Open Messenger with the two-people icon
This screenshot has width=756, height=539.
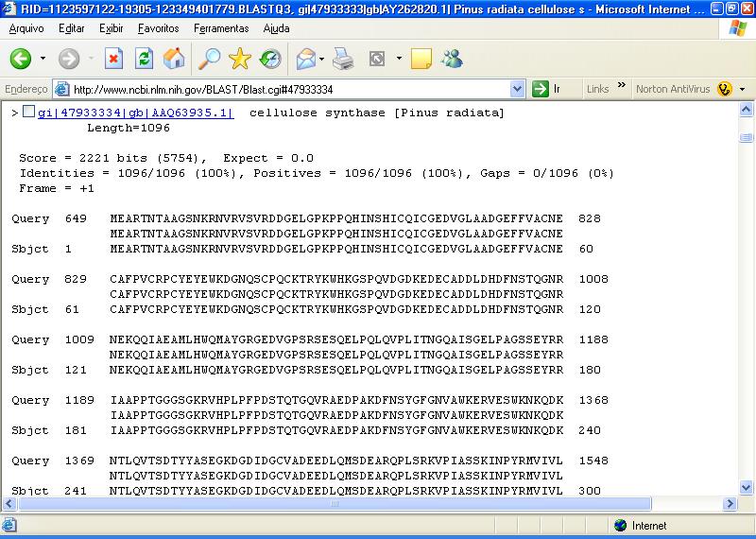(452, 59)
